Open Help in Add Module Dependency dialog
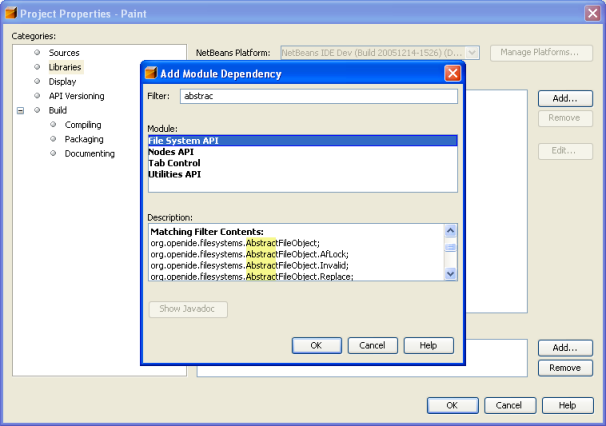Viewport: 606px width, 426px height. tap(429, 345)
